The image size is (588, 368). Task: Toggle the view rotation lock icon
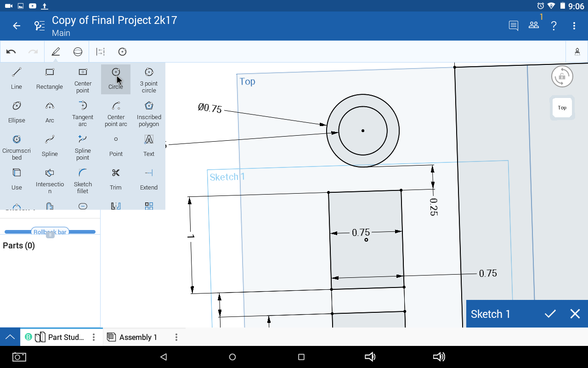[x=562, y=76]
